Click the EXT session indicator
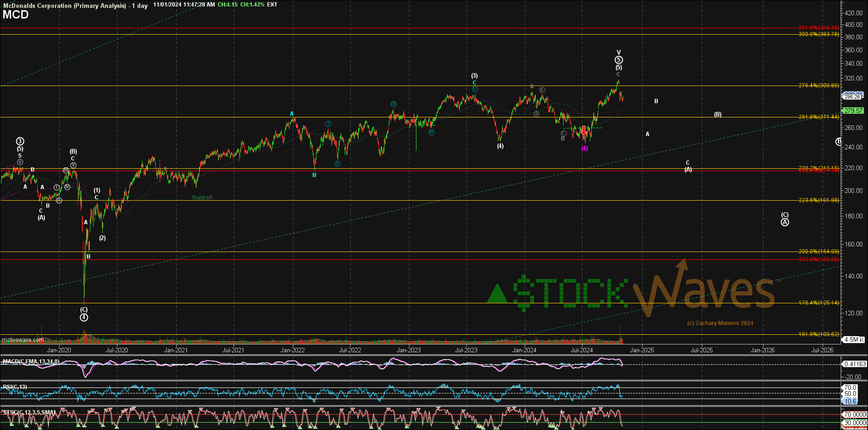 tap(272, 5)
